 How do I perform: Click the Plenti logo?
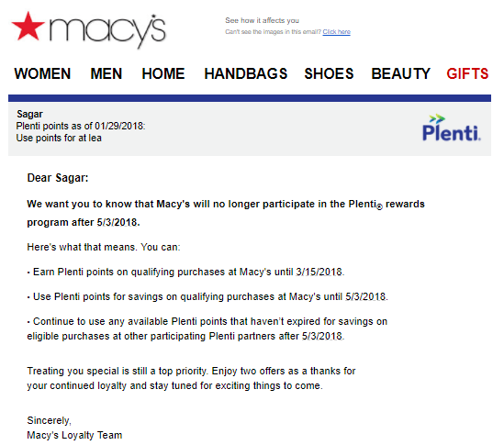pos(452,128)
